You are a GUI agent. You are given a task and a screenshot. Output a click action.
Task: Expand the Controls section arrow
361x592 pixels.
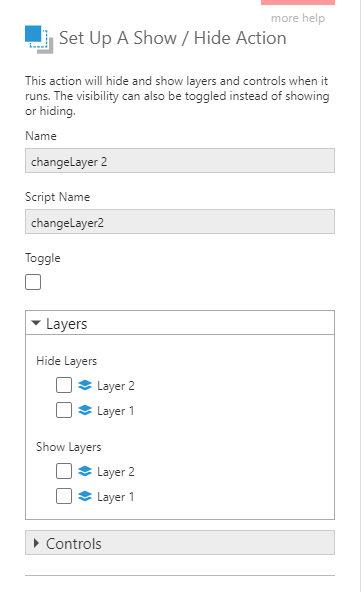36,543
